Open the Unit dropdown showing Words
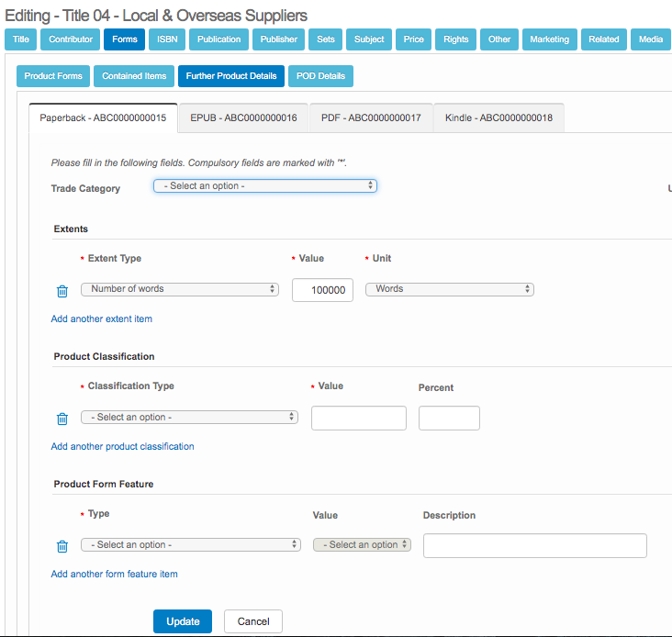 (x=449, y=289)
